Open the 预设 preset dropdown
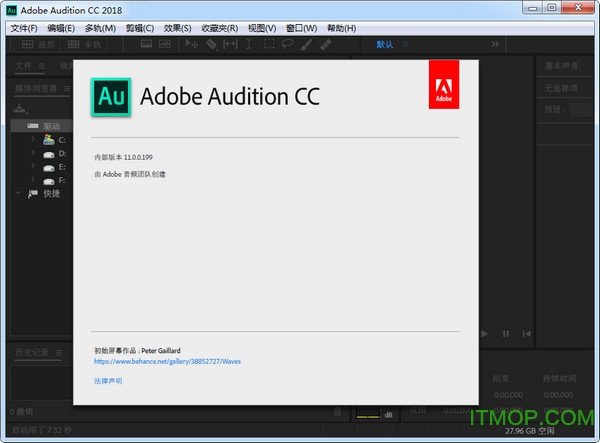 582,110
